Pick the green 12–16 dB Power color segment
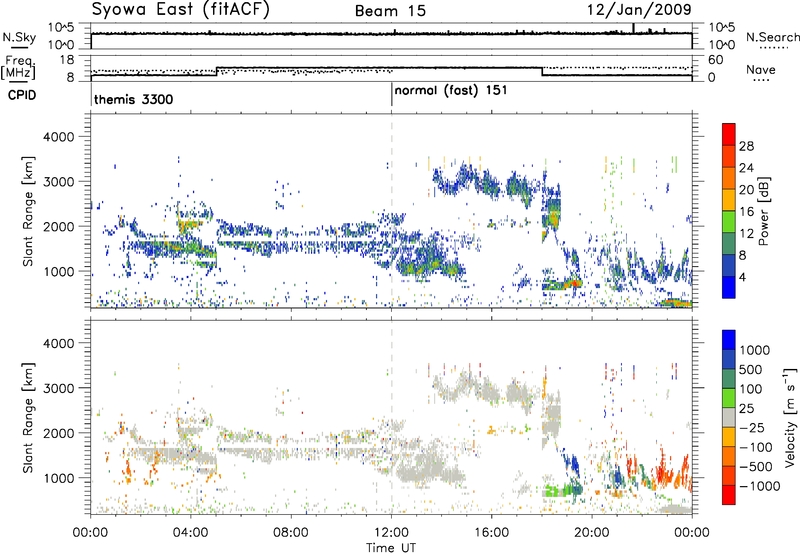The image size is (800, 554). [x=729, y=221]
